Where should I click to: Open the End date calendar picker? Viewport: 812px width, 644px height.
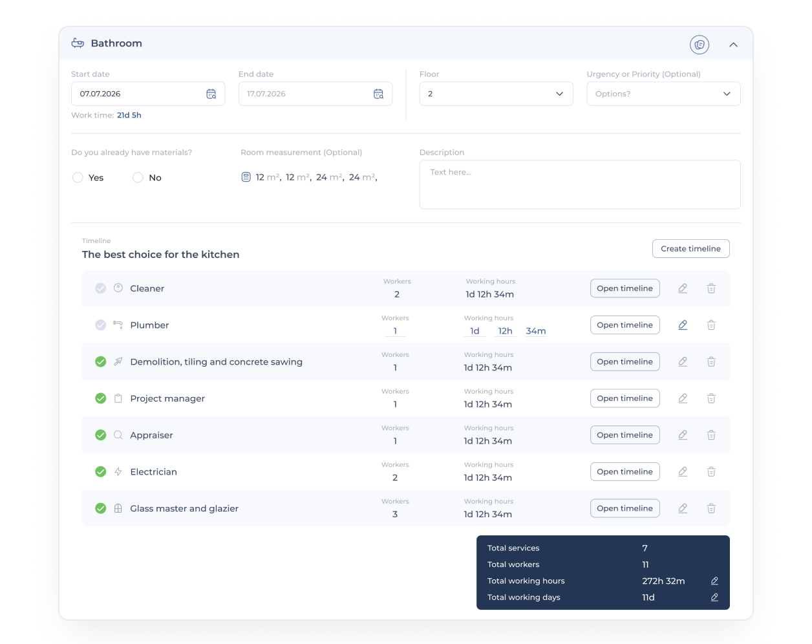point(379,94)
